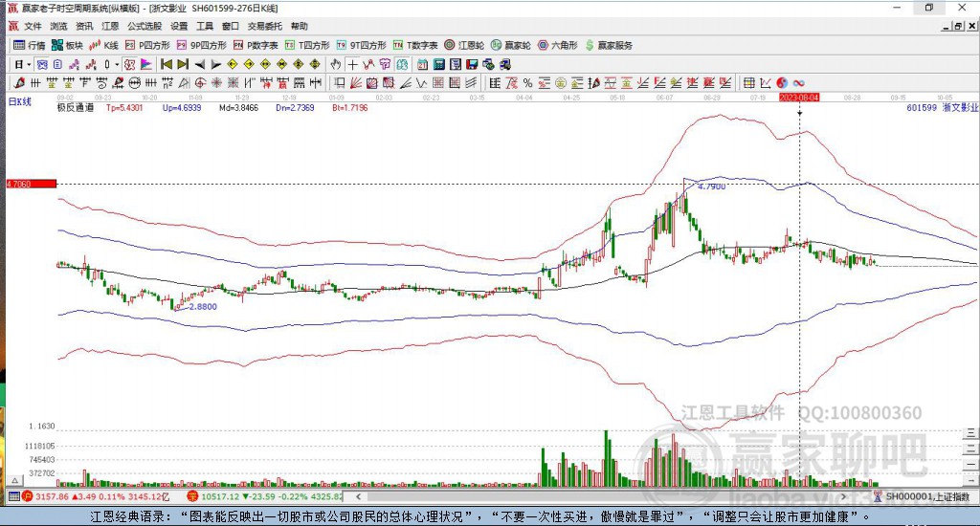
Task: Click the up-triangle button left of volume
Action: click(x=15, y=480)
